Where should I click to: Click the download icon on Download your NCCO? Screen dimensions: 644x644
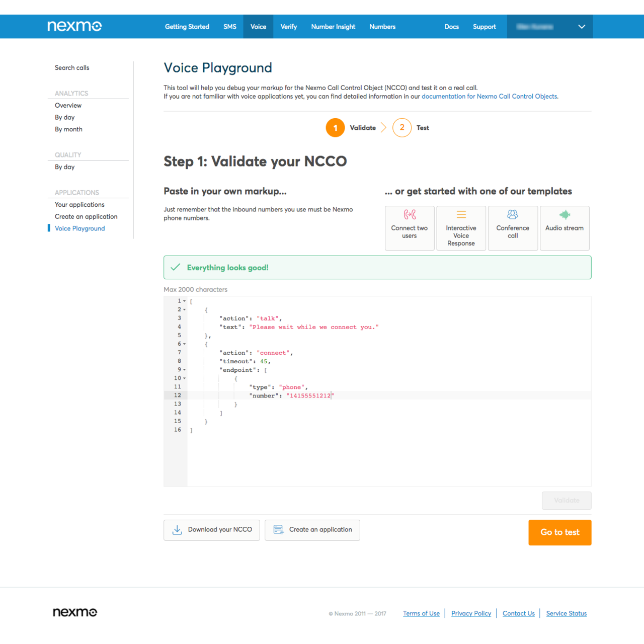coord(177,530)
